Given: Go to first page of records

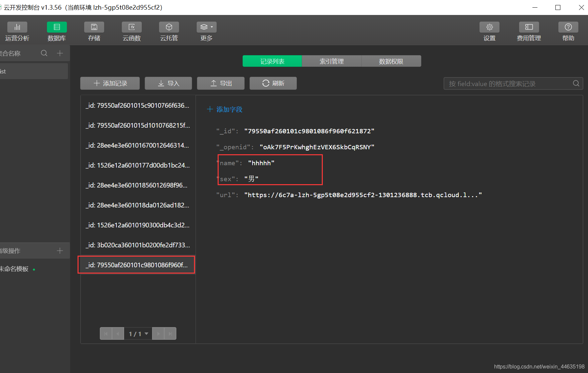Looking at the screenshot, I should point(106,333).
